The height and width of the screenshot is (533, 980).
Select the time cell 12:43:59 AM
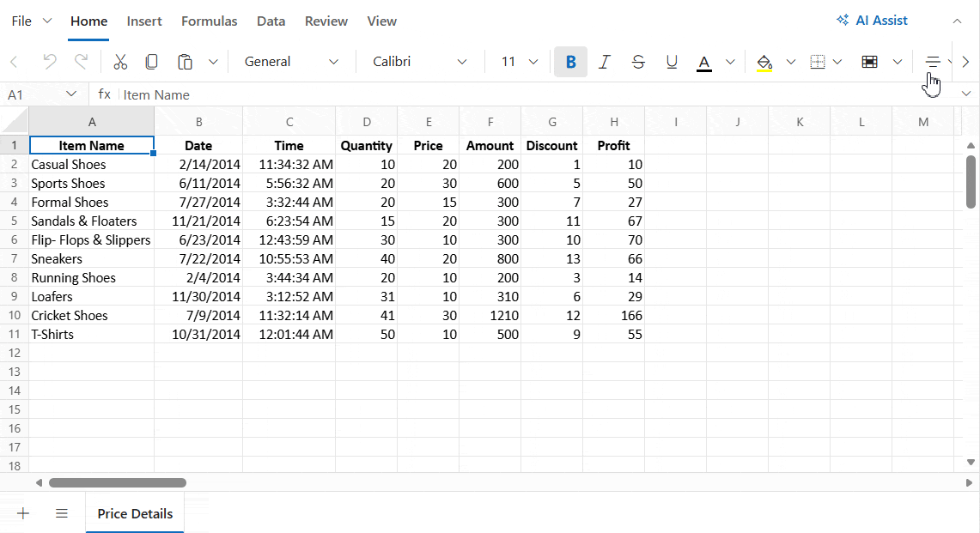[289, 240]
